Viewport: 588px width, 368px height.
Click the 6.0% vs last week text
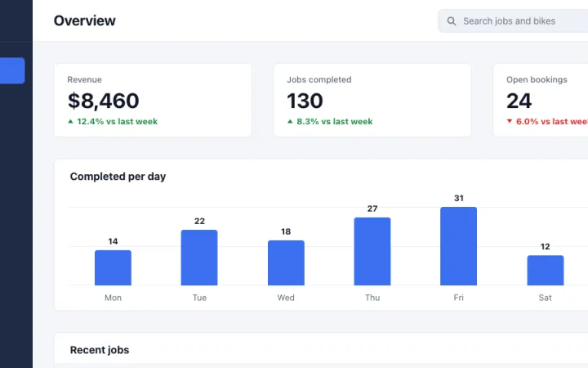click(552, 121)
